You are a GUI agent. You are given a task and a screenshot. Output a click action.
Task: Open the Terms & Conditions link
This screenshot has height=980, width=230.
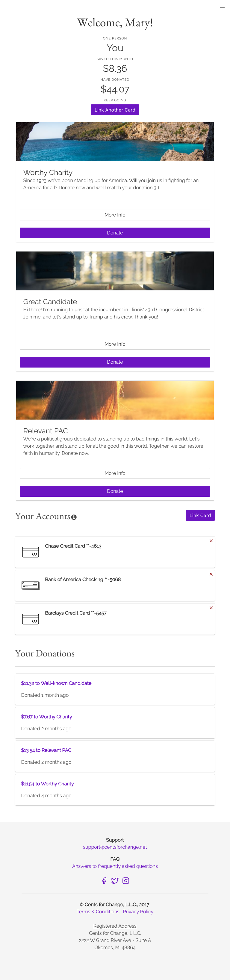point(98,912)
